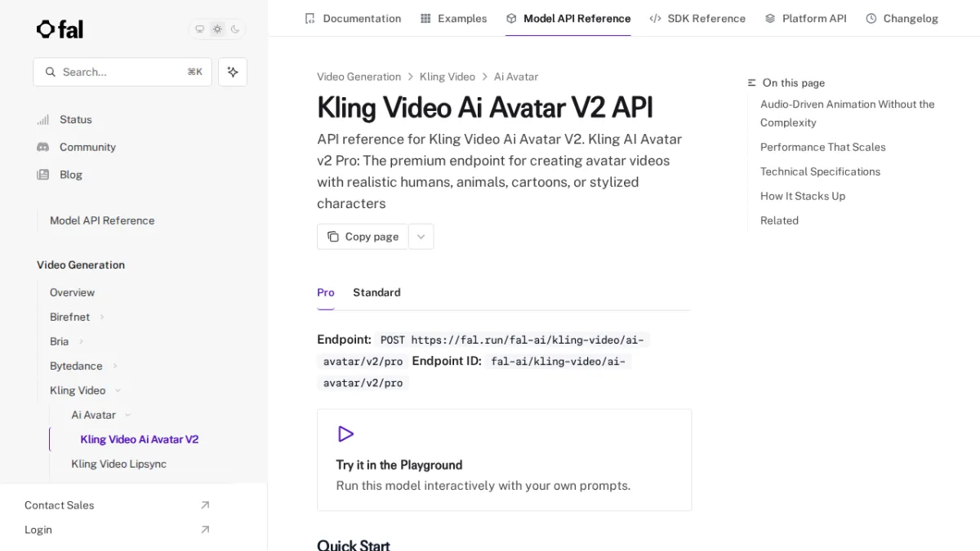
Task: Jump to How It Stacks Up section
Action: pos(803,196)
